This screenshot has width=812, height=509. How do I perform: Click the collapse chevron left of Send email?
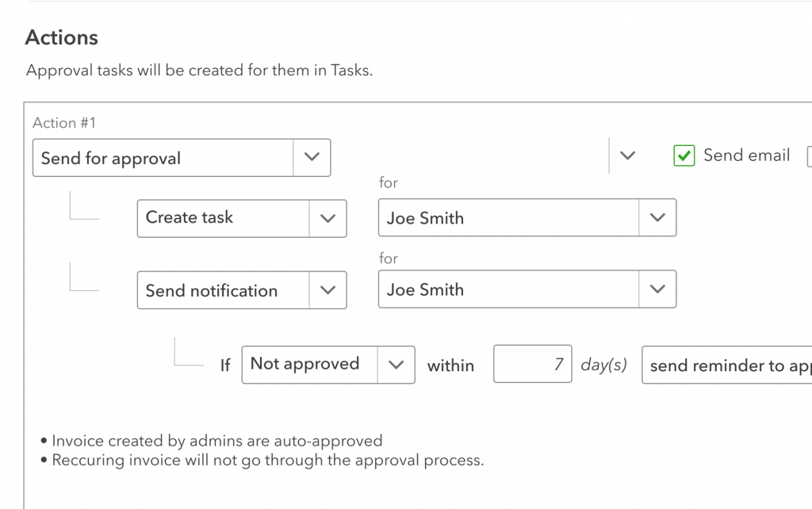click(627, 156)
